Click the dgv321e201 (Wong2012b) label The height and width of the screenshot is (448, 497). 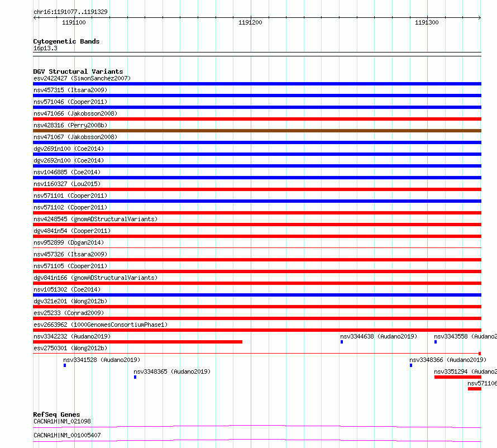click(70, 301)
